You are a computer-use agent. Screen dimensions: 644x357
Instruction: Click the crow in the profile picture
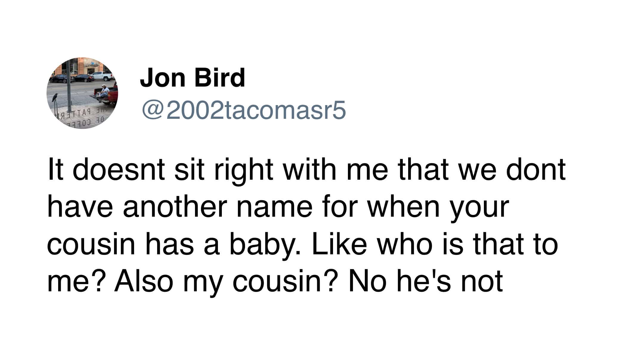click(x=55, y=98)
